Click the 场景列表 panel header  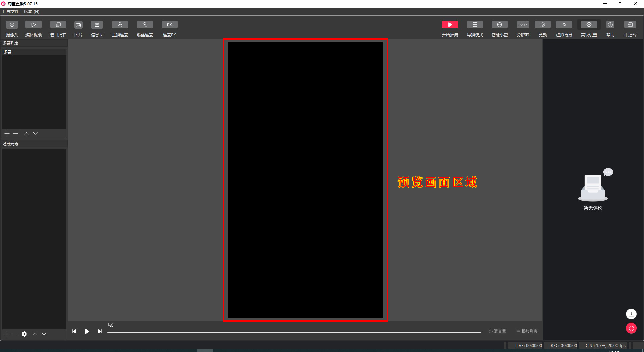pyautogui.click(x=34, y=43)
